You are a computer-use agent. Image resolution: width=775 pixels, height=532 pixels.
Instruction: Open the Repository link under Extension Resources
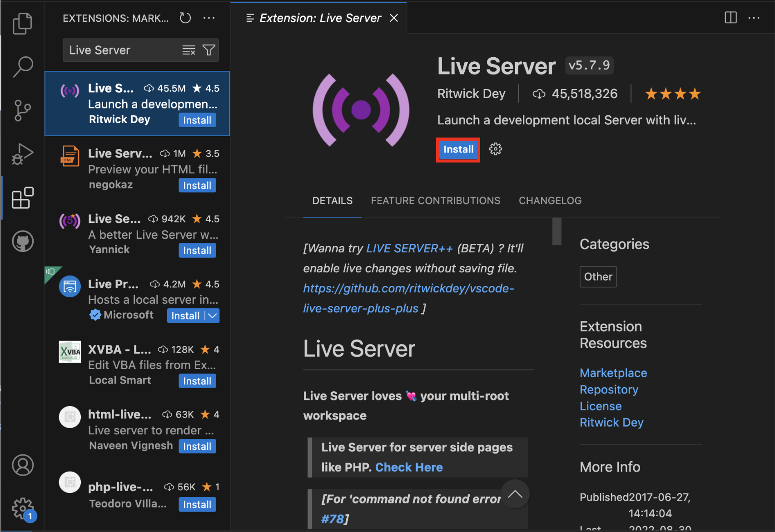609,389
